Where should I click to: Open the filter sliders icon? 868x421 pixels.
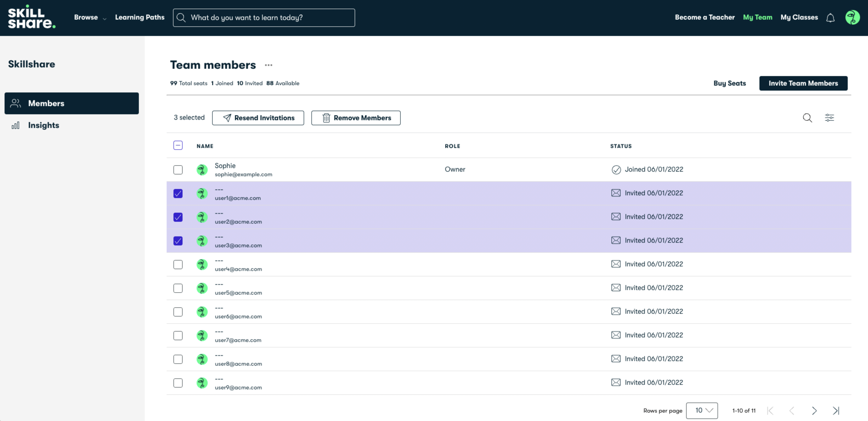pos(829,118)
